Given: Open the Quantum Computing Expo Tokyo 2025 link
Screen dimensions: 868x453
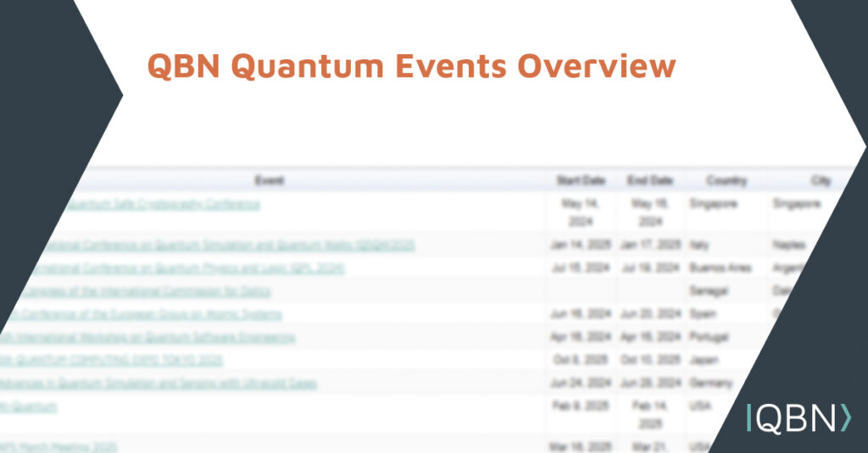Looking at the screenshot, I should pyautogui.click(x=111, y=360).
